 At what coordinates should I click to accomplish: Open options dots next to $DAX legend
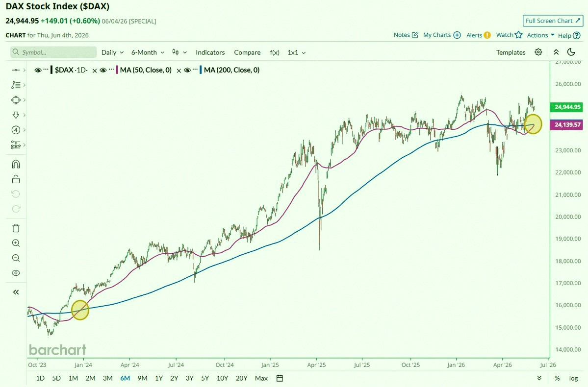[x=46, y=69]
